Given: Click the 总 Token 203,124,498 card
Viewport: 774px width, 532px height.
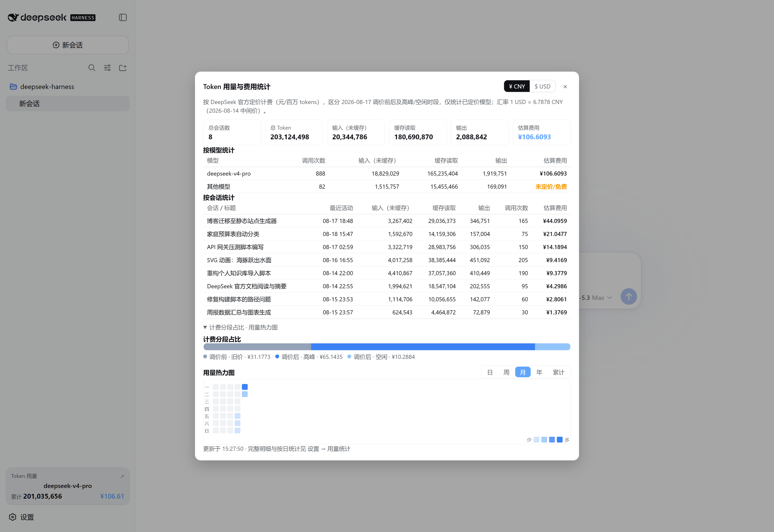Looking at the screenshot, I should tap(294, 132).
